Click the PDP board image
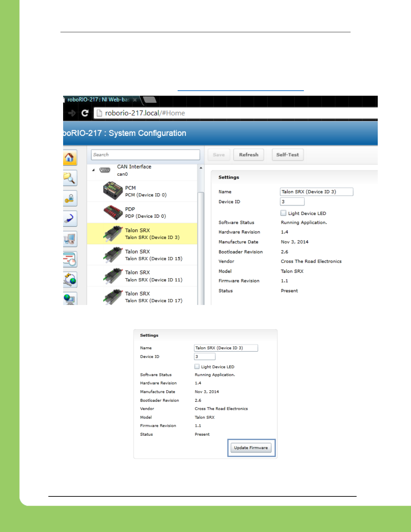The height and width of the screenshot is (532, 411). coord(113,212)
